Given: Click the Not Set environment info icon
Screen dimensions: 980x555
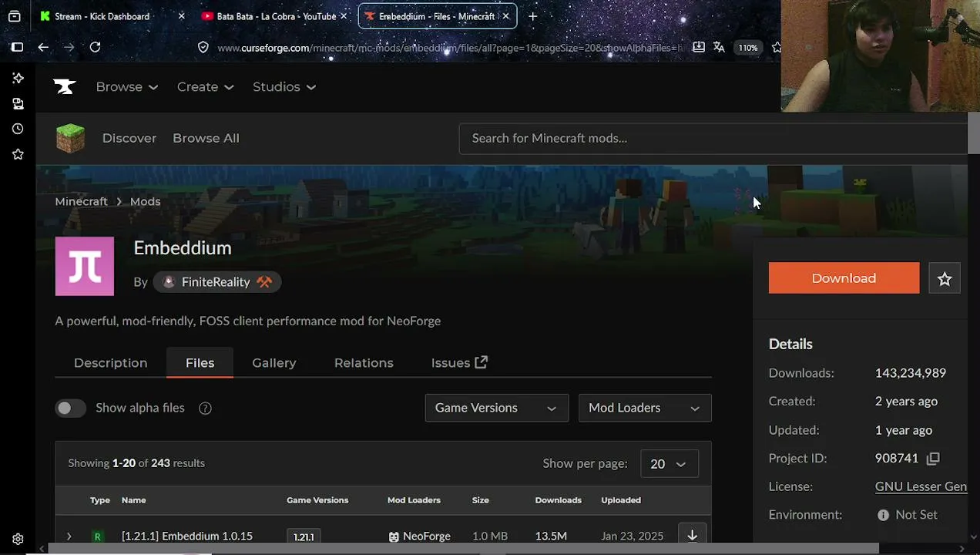Looking at the screenshot, I should (x=883, y=515).
